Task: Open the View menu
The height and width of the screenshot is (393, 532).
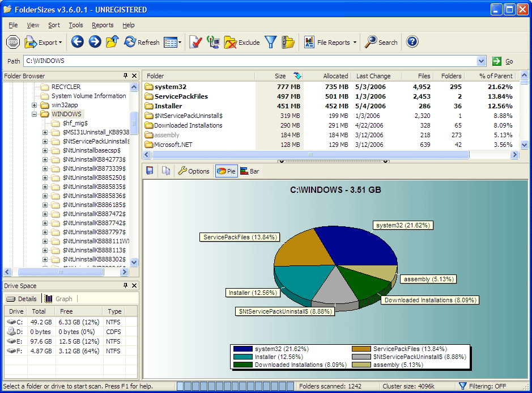Action: click(x=33, y=25)
